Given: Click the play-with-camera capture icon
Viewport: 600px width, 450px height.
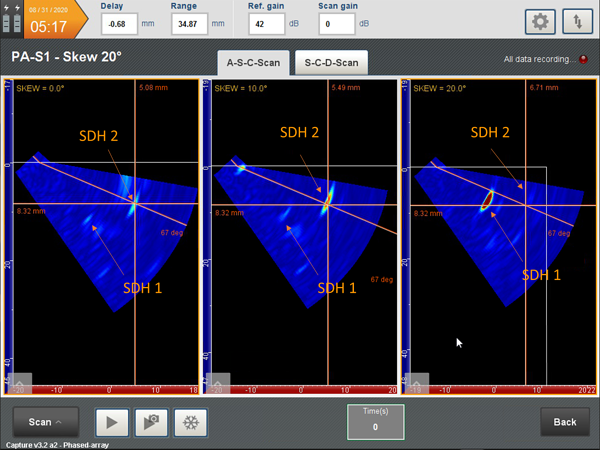Looking at the screenshot, I should (151, 422).
